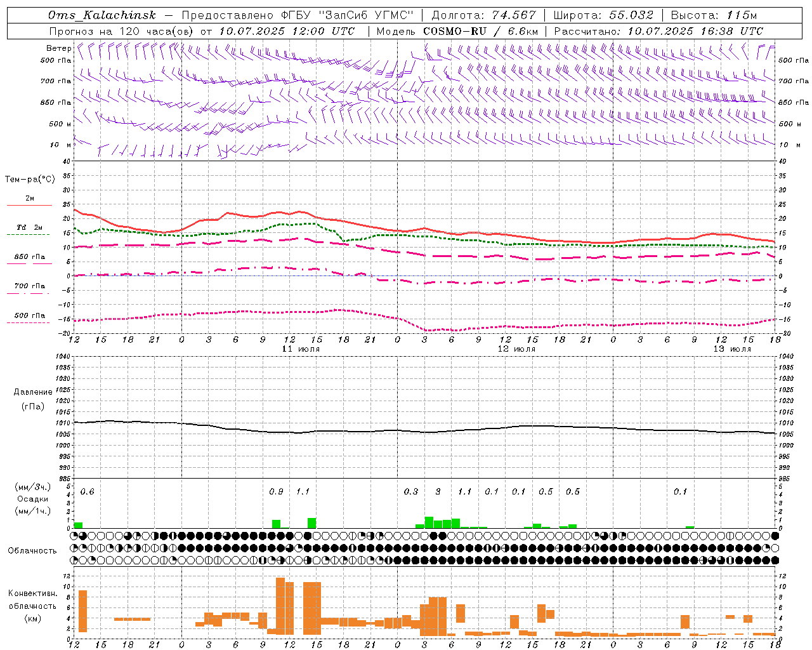Screen dimensions: 812x650
Task: Click the Ветер label of wind panel
Action: (58, 48)
